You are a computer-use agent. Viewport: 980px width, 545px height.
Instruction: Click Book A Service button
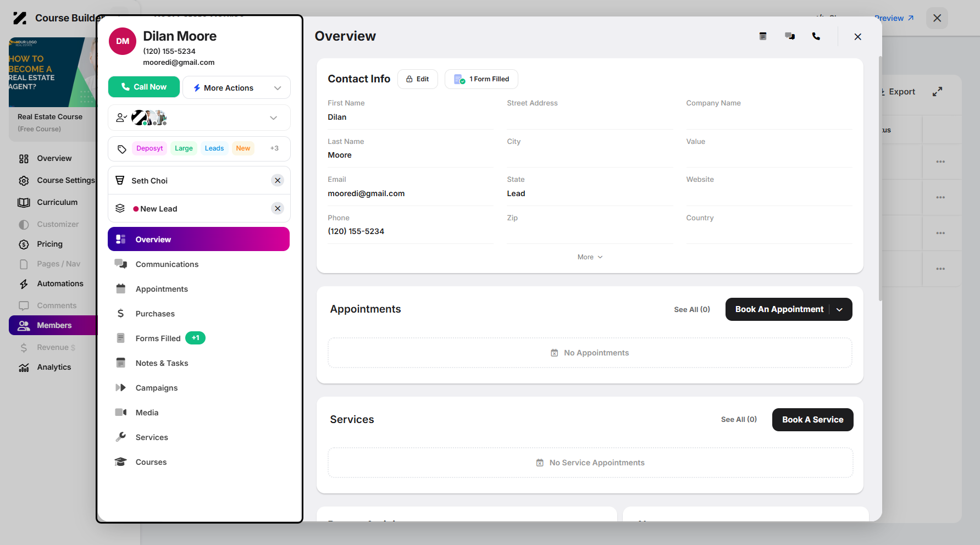click(812, 420)
